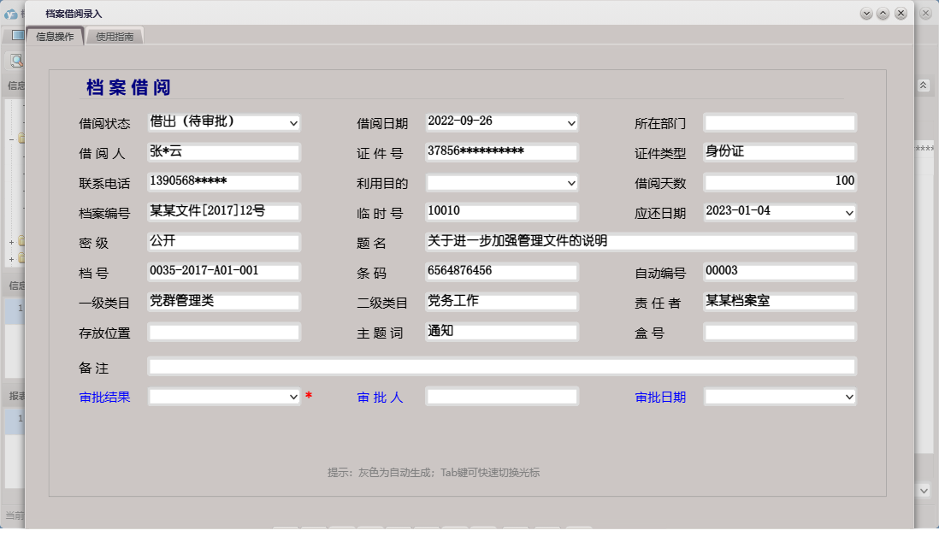The image size is (939, 560).
Task: Click the v chevron on the 档案借阅录入 titlebar
Action: 866,13
